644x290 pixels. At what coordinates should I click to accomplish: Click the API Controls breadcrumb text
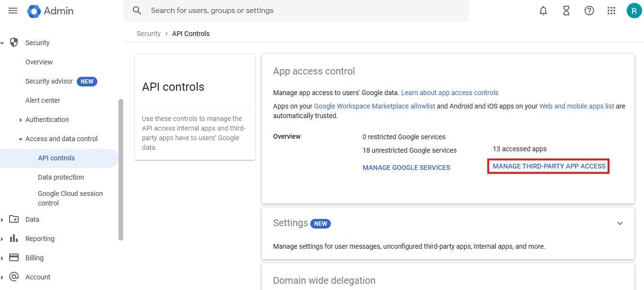tap(191, 34)
